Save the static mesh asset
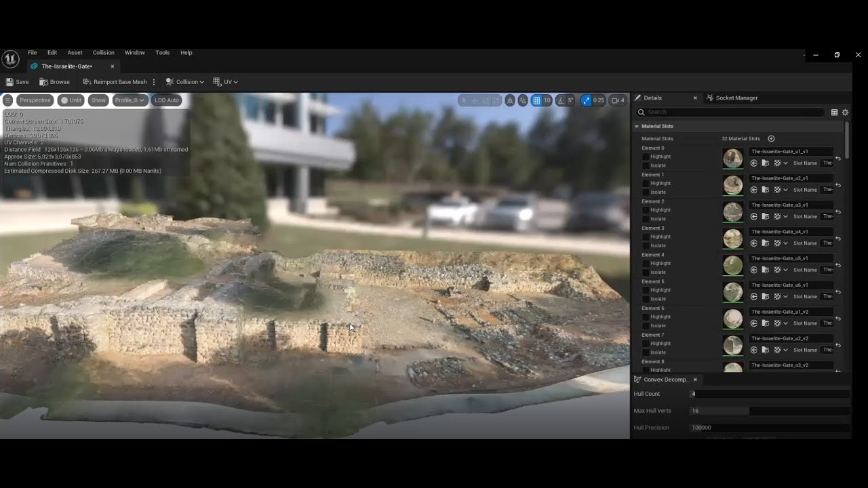 coord(18,82)
